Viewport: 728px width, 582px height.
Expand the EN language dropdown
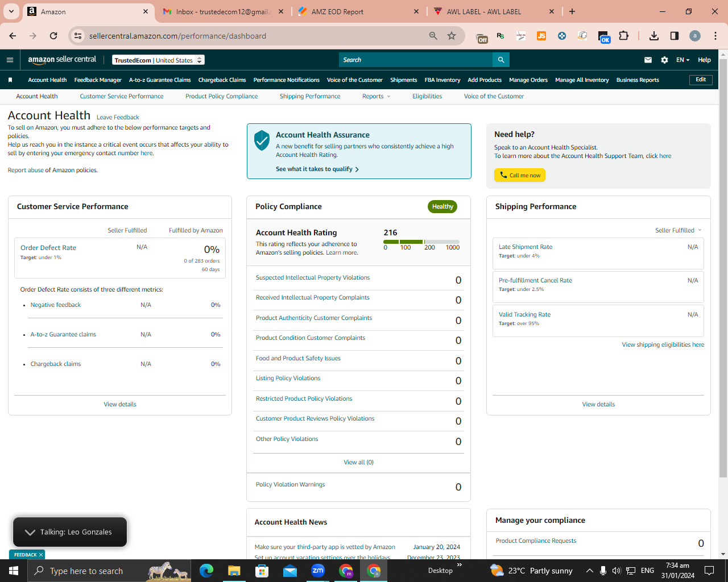pos(682,60)
